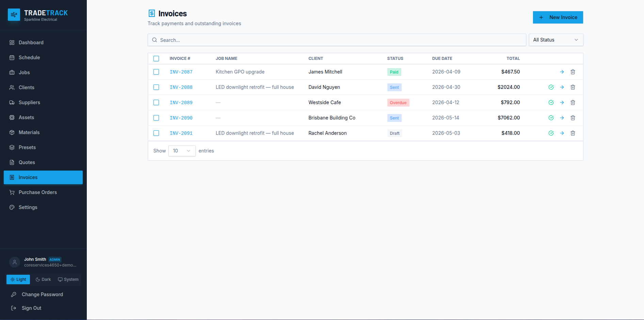Open INV-2090 via its arrow icon
This screenshot has width=644, height=320.
562,118
